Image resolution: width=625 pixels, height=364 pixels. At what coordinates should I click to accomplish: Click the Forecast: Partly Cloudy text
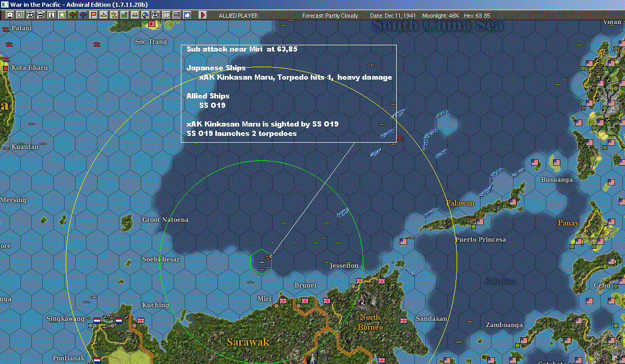(330, 16)
